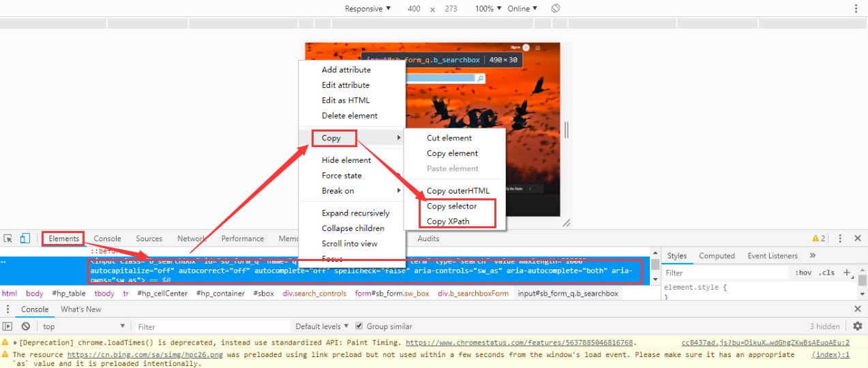This screenshot has width=868, height=368.
Task: Close the console drawer
Action: [x=858, y=309]
